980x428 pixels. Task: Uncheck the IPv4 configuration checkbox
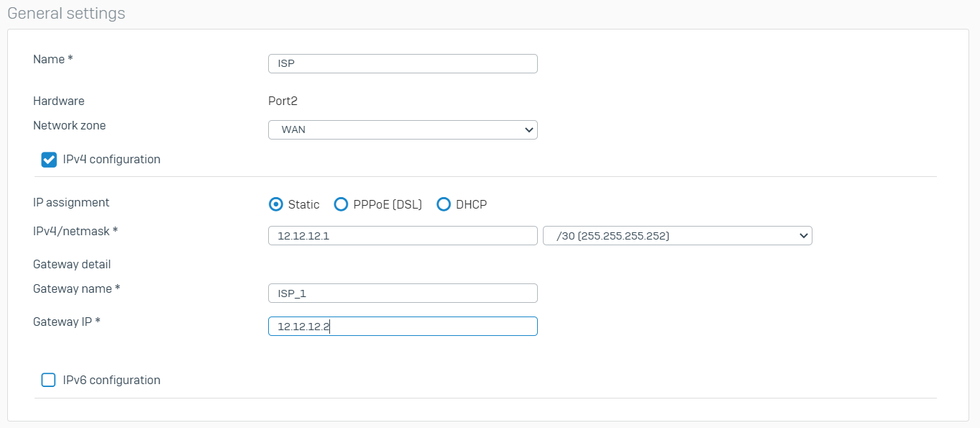[x=49, y=160]
